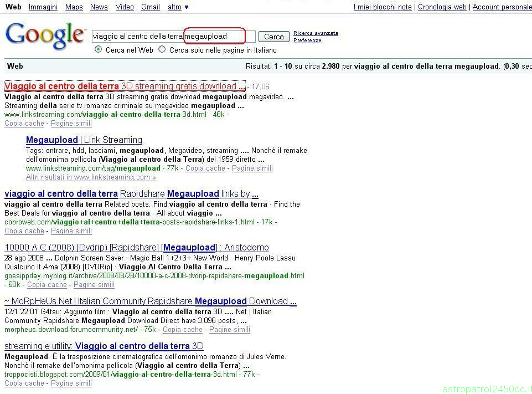Click the green cobroweb.com result URL
This screenshot has width=532, height=394.
[130, 222]
